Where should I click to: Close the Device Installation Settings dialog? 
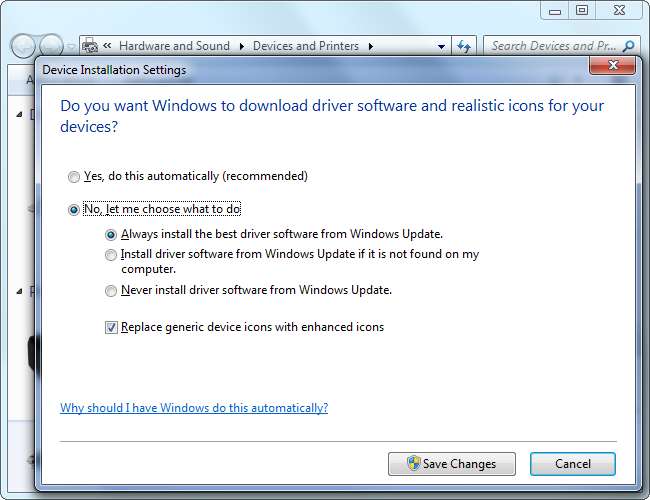[x=612, y=66]
